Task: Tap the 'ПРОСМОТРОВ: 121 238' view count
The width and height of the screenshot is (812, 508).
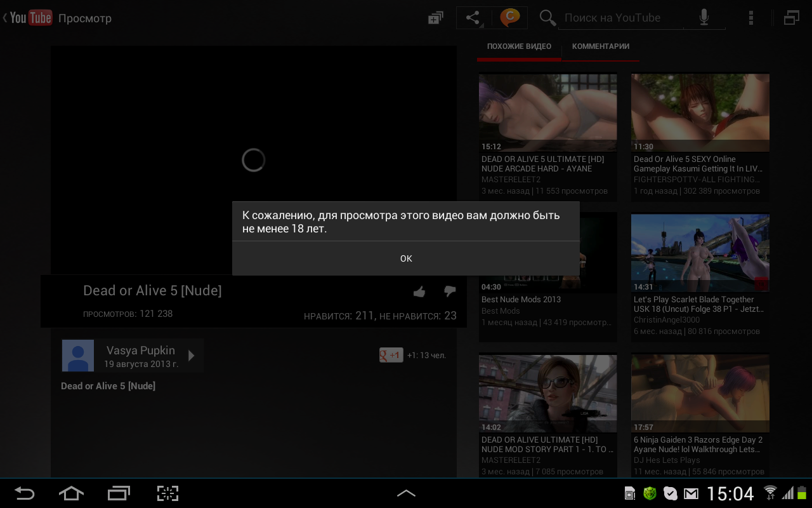Action: [x=128, y=314]
